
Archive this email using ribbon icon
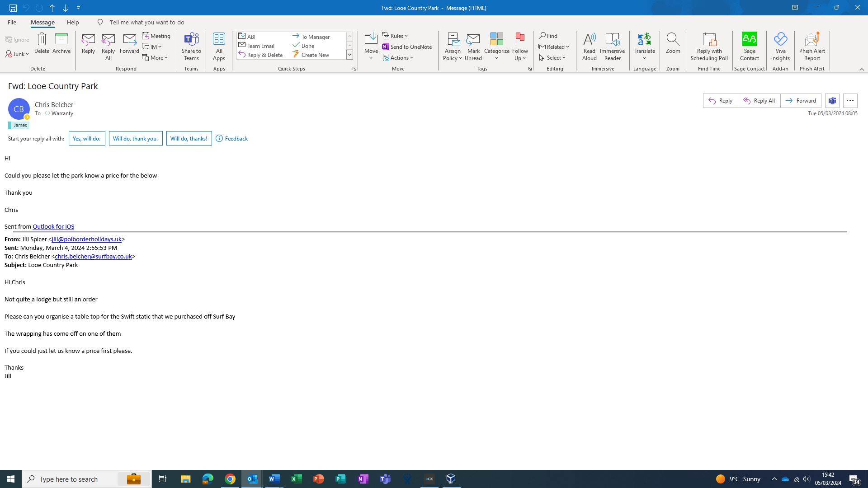click(x=61, y=40)
